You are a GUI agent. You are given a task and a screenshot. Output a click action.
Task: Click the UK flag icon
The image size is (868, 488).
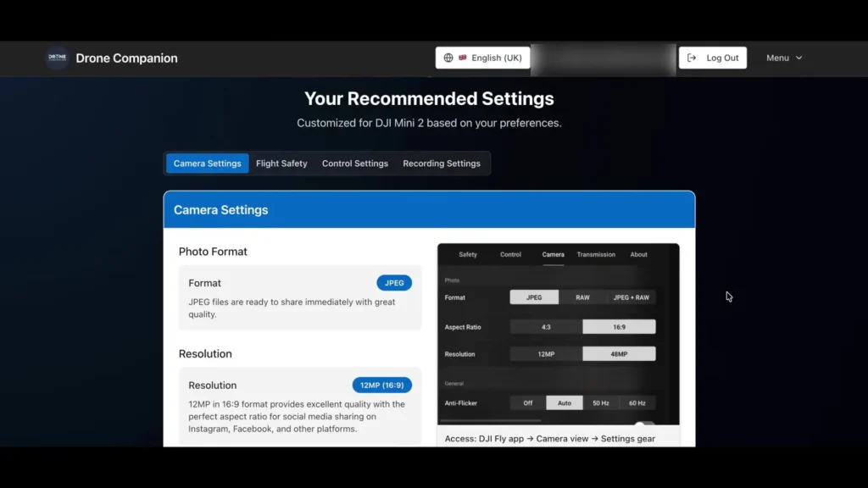(x=462, y=58)
